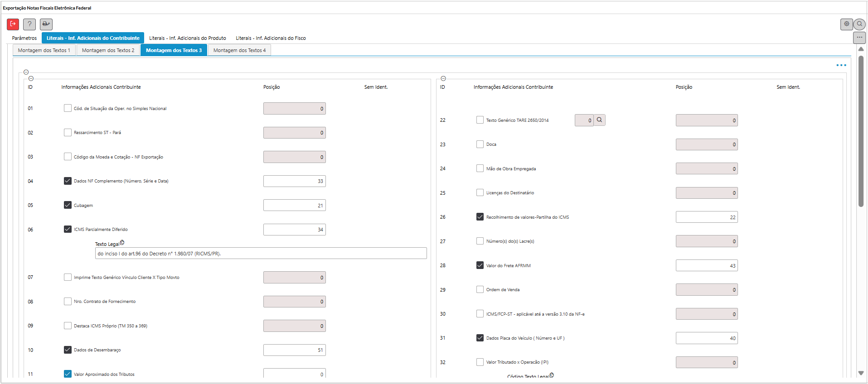
Task: Click the round magnifier search icon at top right
Action: tap(859, 24)
